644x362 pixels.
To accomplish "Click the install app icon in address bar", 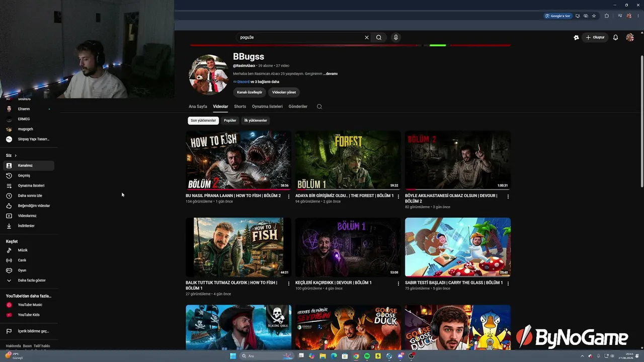I will 578,16.
